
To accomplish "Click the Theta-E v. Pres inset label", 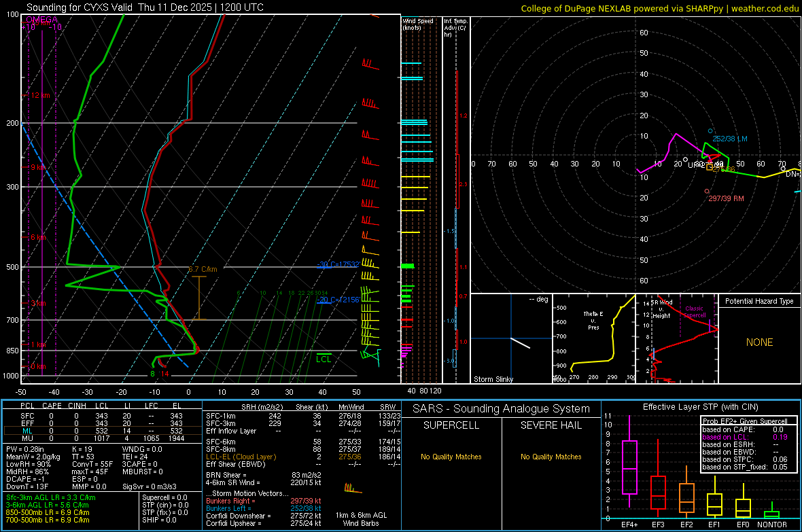I will pyautogui.click(x=593, y=320).
